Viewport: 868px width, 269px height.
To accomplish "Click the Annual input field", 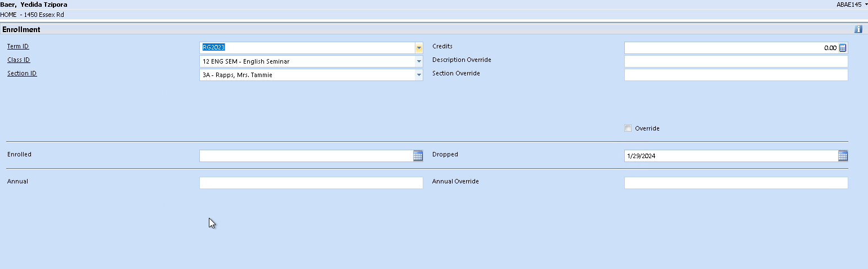I will (x=311, y=183).
